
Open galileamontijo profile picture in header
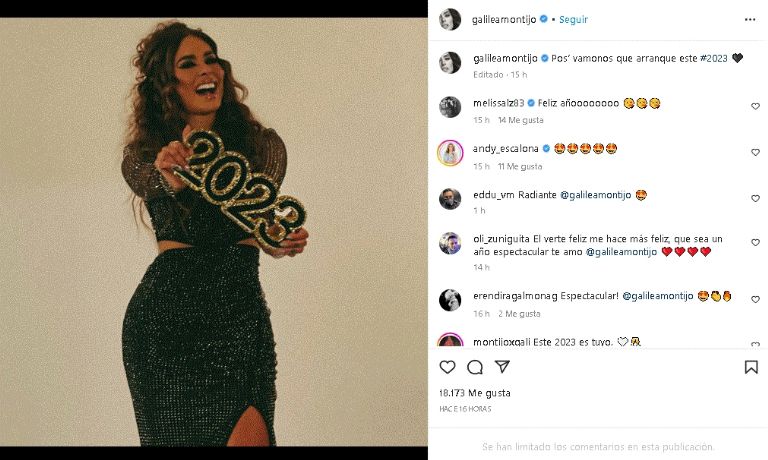tap(450, 19)
